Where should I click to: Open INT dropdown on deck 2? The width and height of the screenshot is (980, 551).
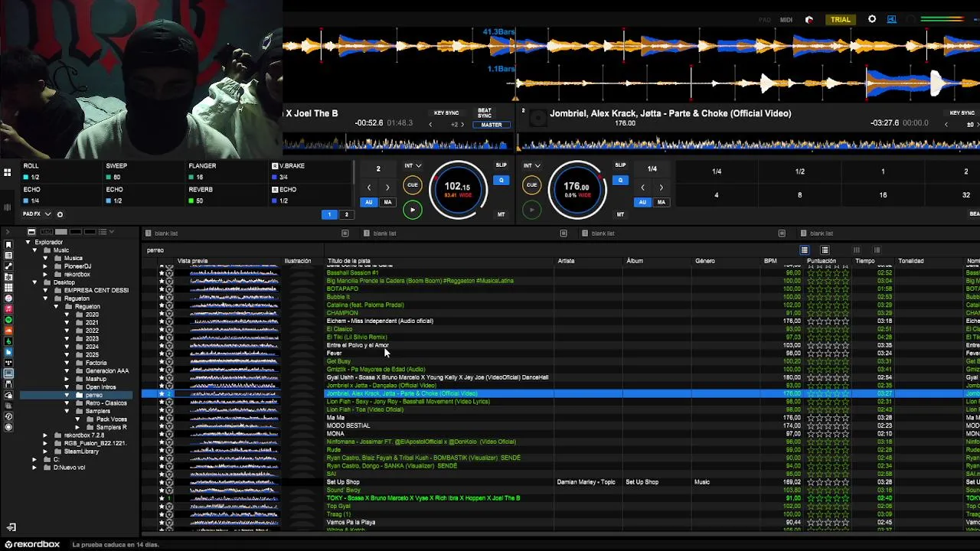[x=532, y=165]
